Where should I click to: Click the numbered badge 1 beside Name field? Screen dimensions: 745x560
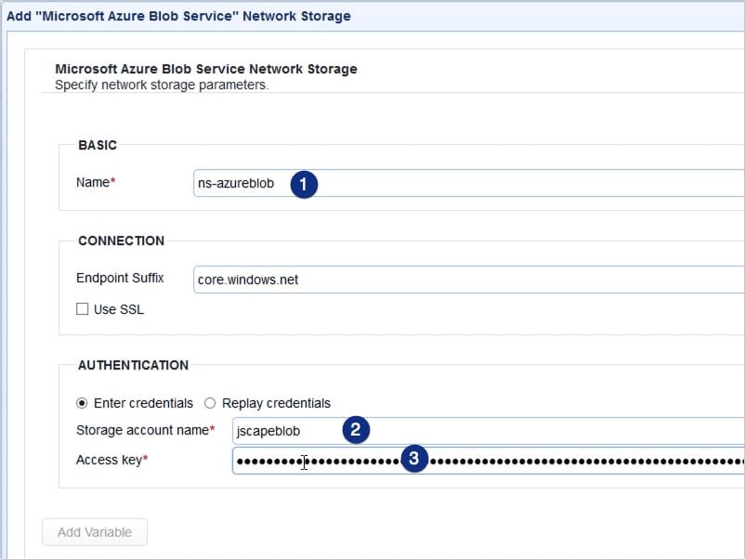pyautogui.click(x=305, y=184)
